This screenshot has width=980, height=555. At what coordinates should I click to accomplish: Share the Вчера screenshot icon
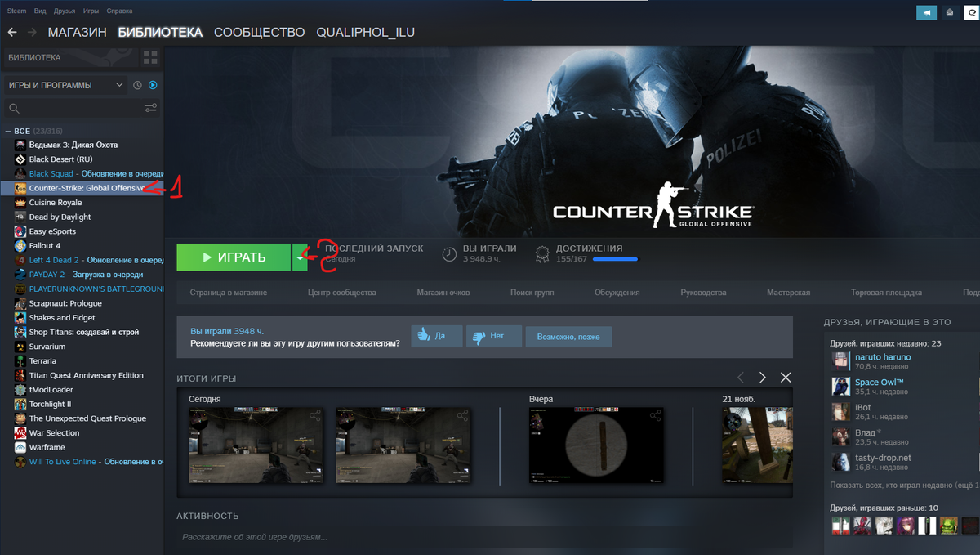pyautogui.click(x=655, y=416)
